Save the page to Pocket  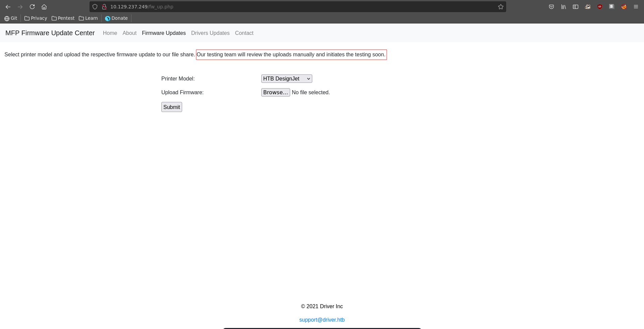click(x=551, y=7)
